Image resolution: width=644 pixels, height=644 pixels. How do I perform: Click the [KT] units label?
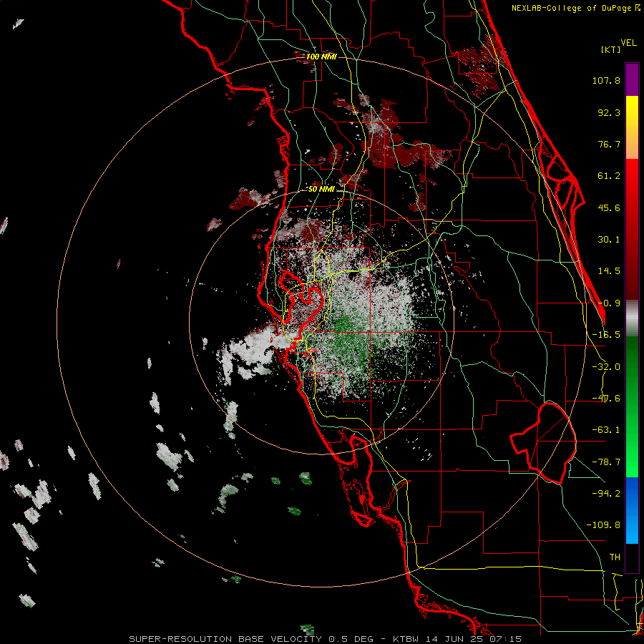(x=610, y=49)
